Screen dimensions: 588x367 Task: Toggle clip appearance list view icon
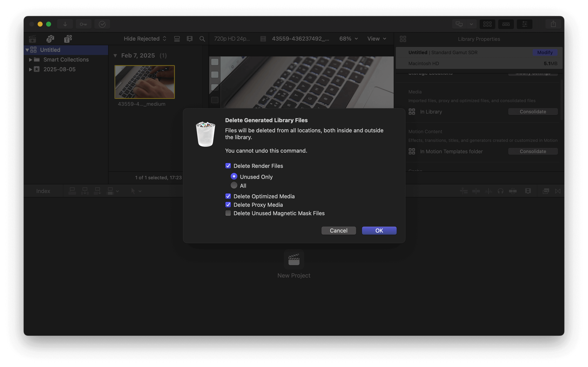pyautogui.click(x=177, y=39)
